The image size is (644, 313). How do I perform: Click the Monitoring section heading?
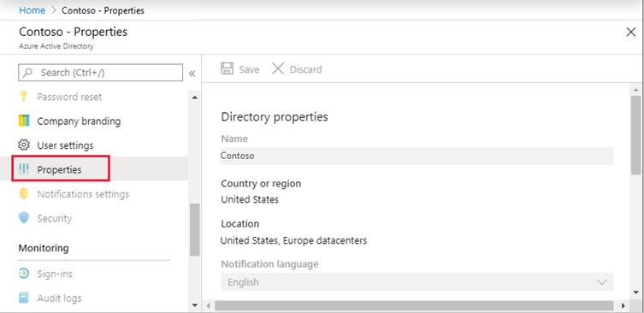(44, 248)
